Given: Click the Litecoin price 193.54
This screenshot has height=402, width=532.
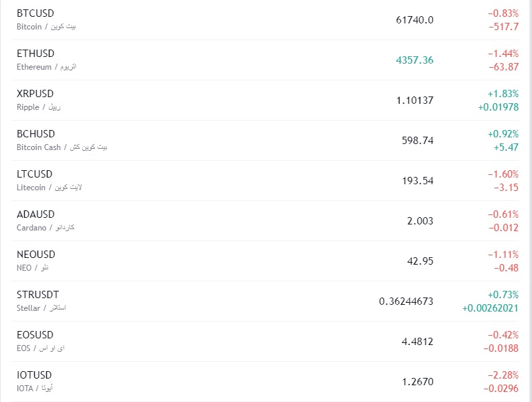Looking at the screenshot, I should pyautogui.click(x=418, y=181).
